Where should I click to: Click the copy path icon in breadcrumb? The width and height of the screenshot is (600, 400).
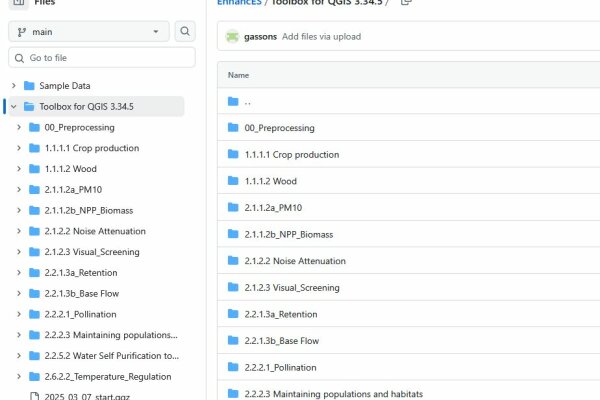click(406, 2)
